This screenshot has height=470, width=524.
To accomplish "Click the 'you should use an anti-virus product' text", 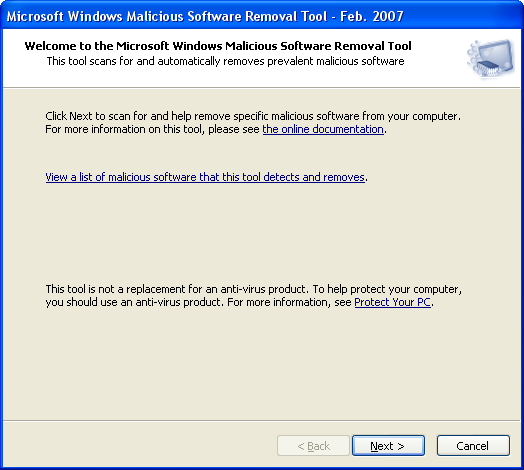I will (x=134, y=302).
